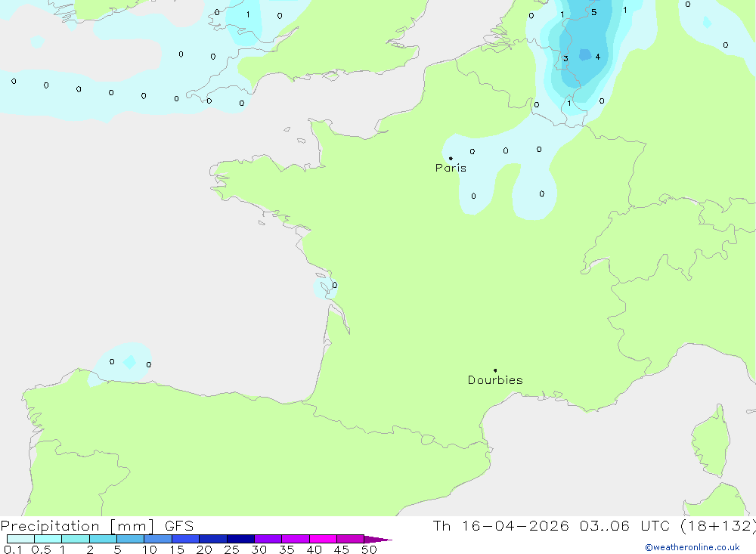Click the 'Th 16-04-2026' date text
This screenshot has height=554, width=756.
pos(500,525)
